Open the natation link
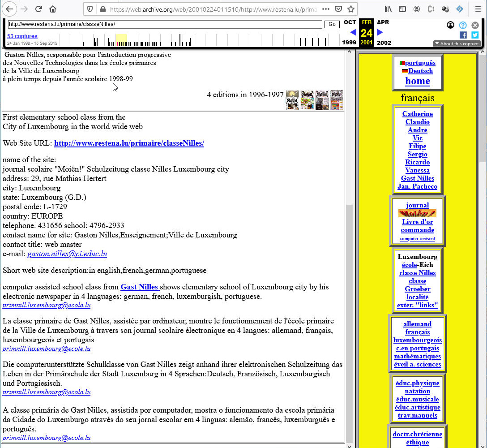 [418, 392]
